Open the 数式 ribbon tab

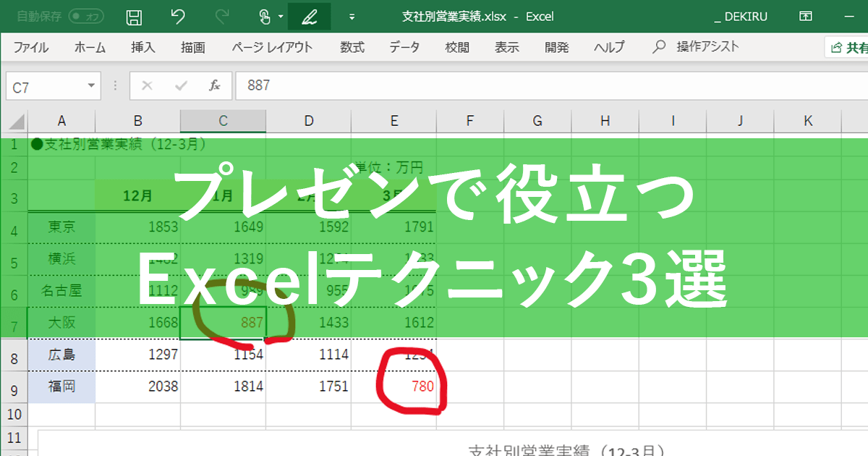click(x=352, y=48)
